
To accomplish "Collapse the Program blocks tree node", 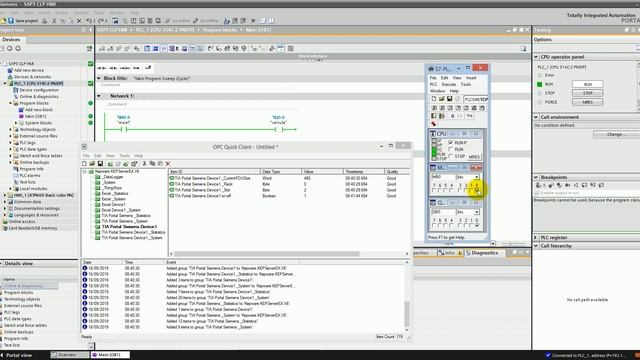I will (11, 103).
